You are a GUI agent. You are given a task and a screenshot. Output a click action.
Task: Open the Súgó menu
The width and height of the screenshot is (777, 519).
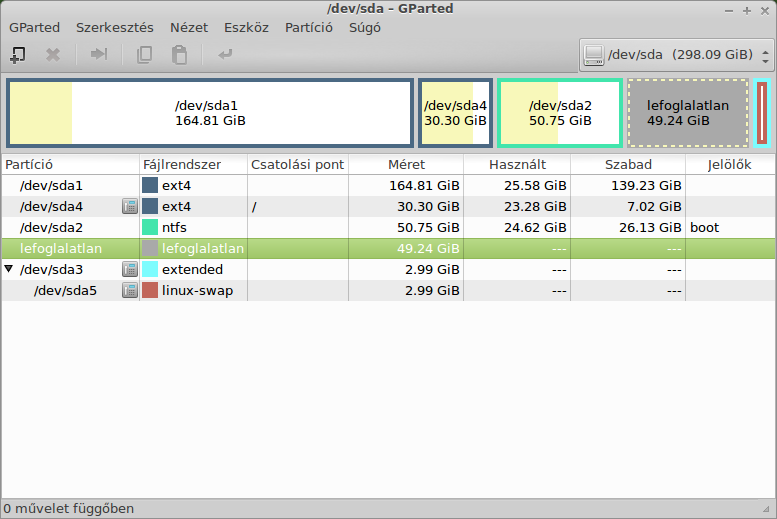click(x=365, y=27)
